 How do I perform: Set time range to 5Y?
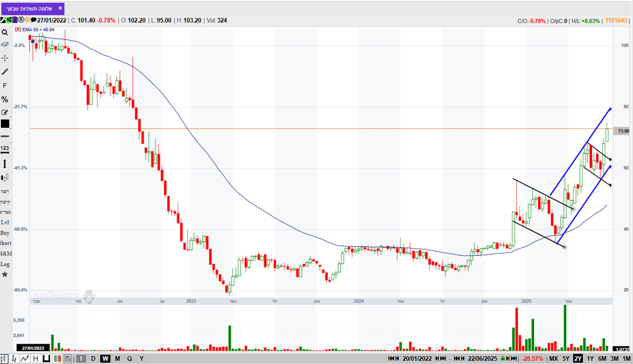tap(566, 358)
